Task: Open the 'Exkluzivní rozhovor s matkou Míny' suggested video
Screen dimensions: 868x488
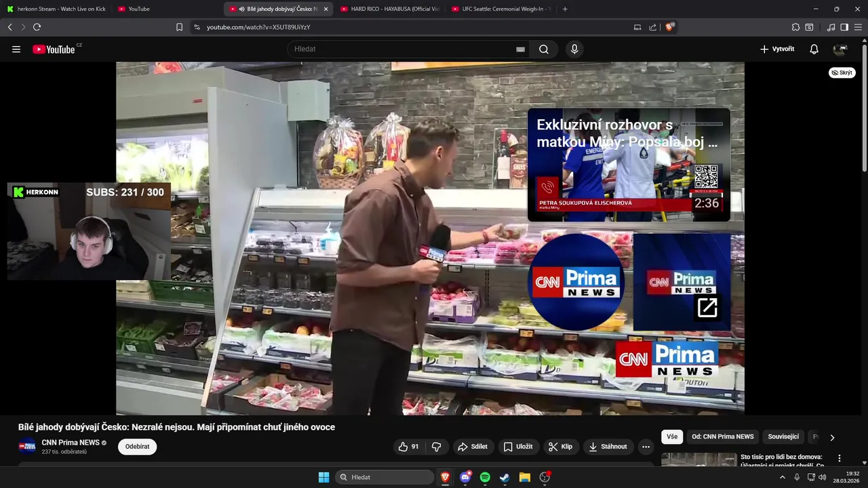Action: [629, 165]
